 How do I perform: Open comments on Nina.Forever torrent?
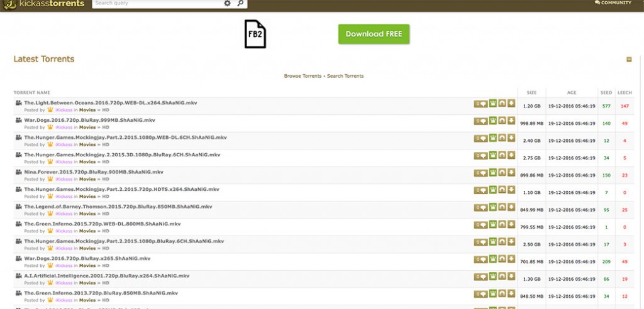click(x=480, y=173)
